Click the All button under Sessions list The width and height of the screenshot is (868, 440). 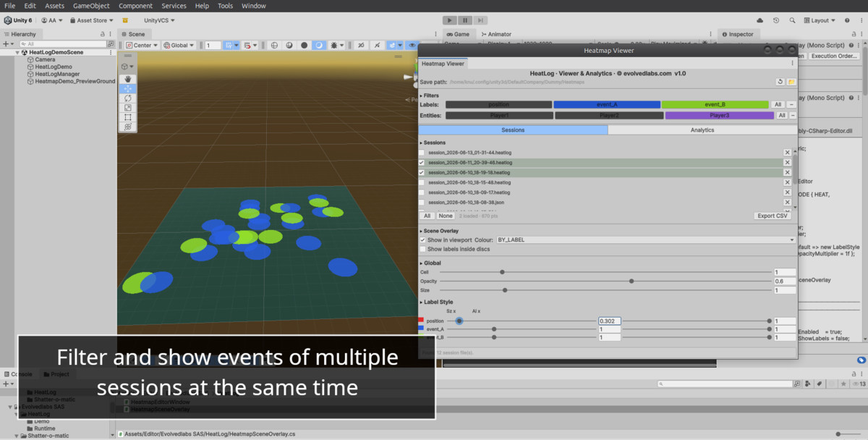[427, 216]
